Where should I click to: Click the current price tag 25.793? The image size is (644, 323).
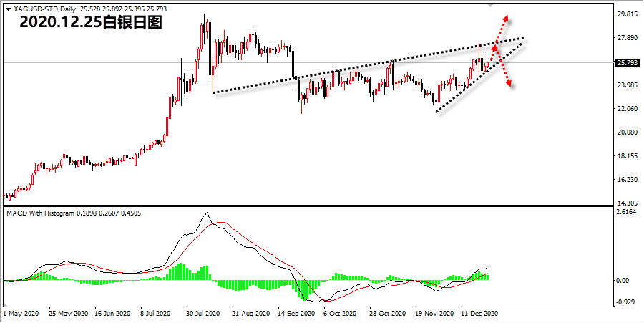[627, 63]
